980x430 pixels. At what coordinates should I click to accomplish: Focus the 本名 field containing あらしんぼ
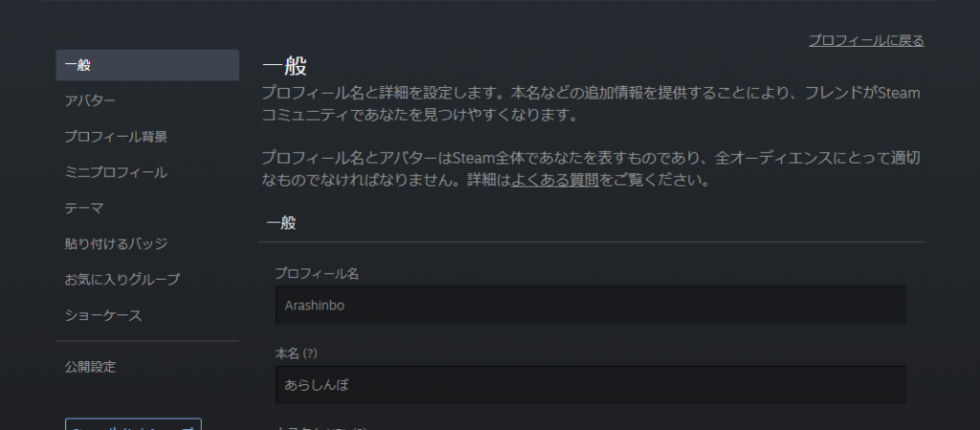590,384
